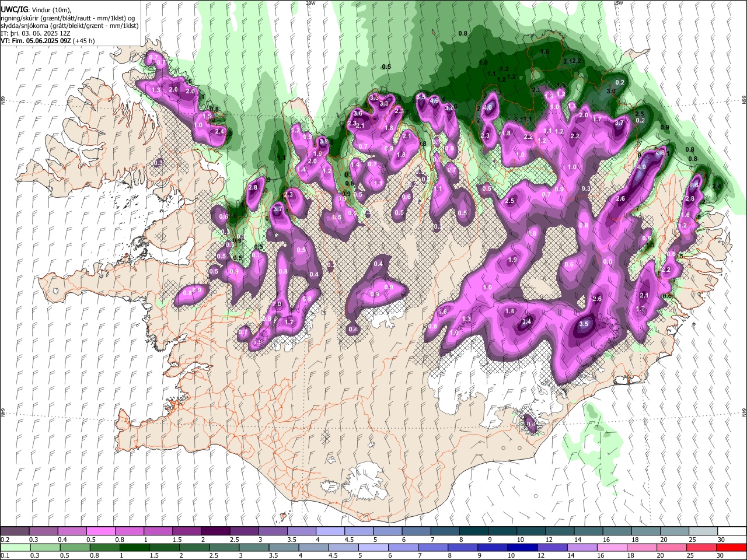Click the '15W' longitude label at top
The width and height of the screenshot is (747, 560).
618,3
